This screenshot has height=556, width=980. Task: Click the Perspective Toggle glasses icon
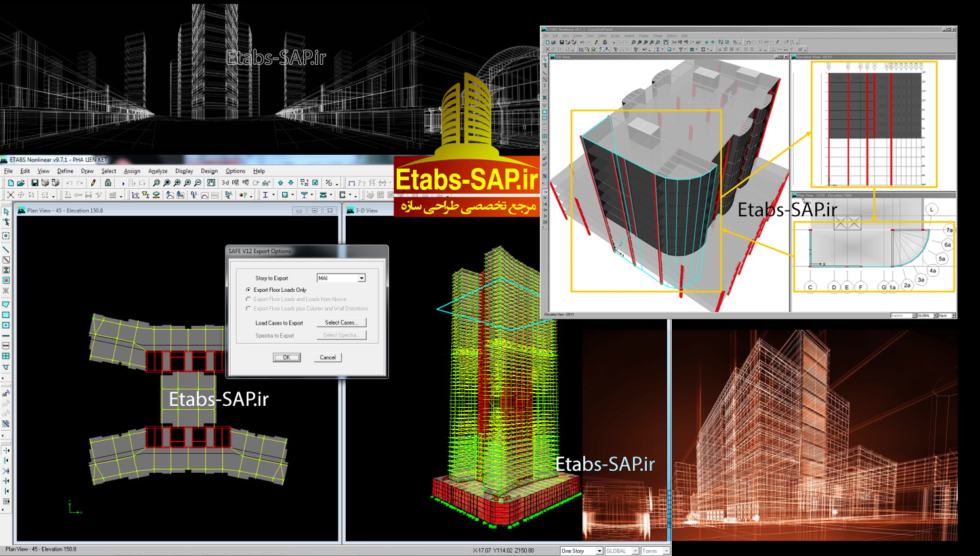(x=266, y=183)
